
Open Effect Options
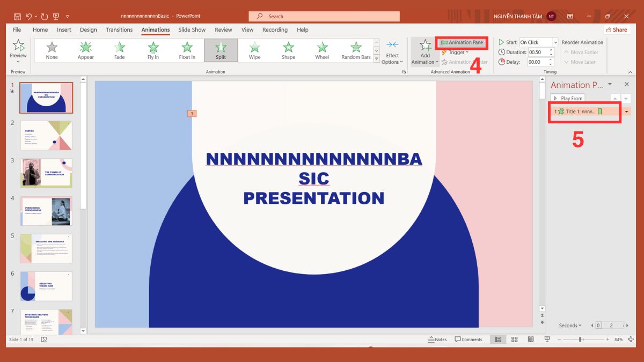pos(393,51)
